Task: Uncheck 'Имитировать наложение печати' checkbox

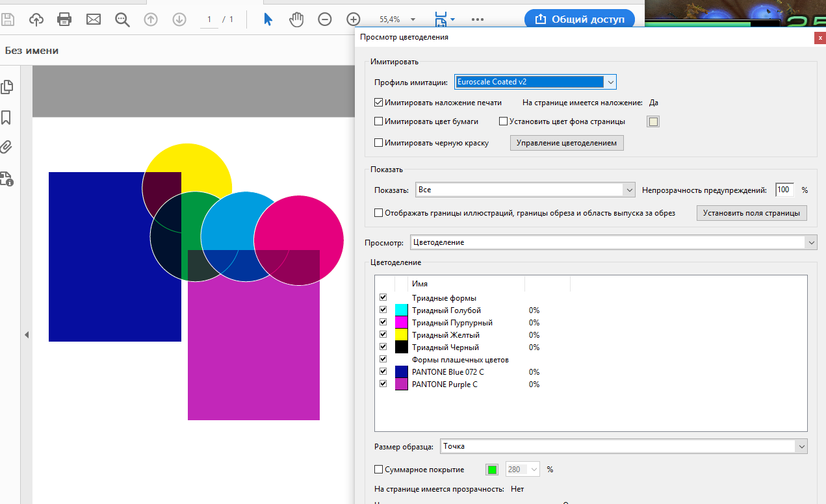Action: tap(378, 103)
